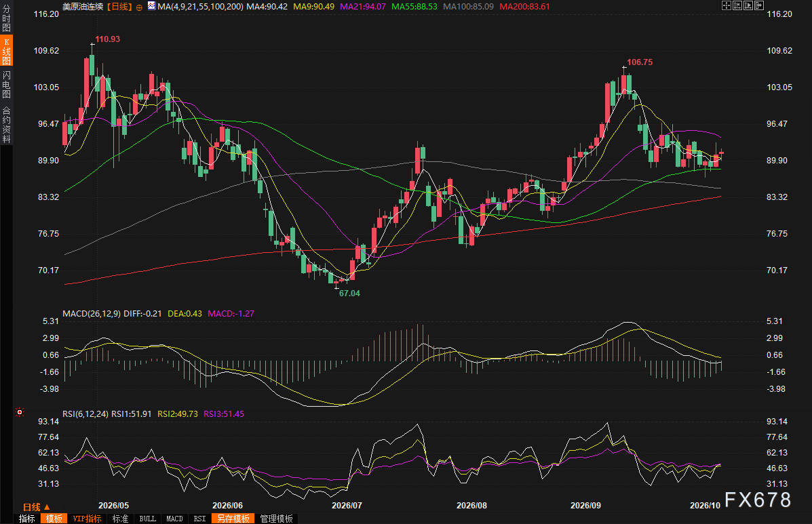Click the MA4:90.42 value label
Screen dimensions: 812x524
(x=267, y=7)
